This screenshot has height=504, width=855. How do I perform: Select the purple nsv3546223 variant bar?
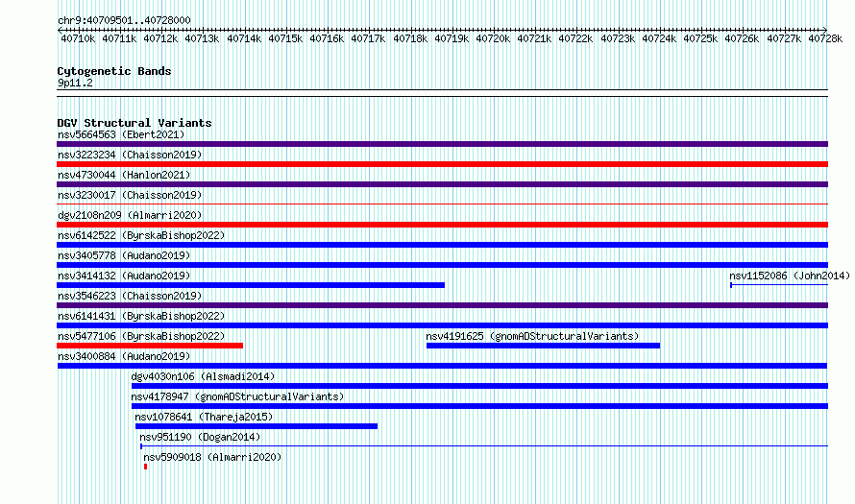tap(442, 305)
